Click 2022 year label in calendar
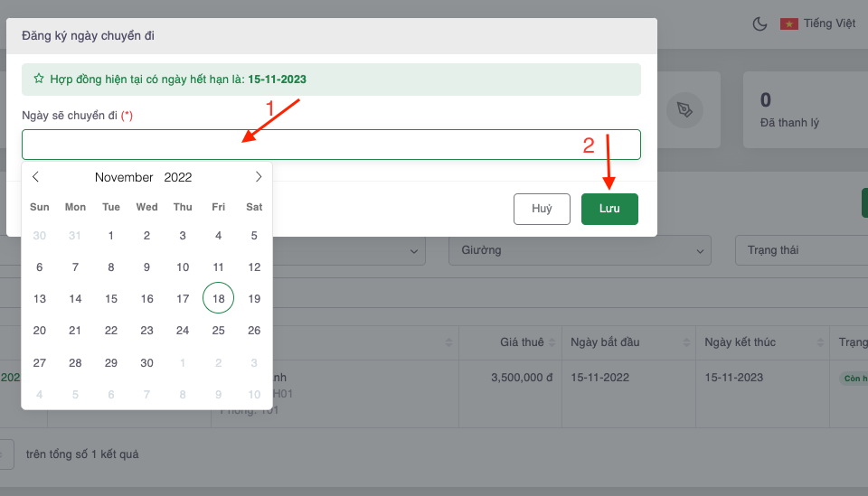The image size is (868, 496). pyautogui.click(x=178, y=177)
